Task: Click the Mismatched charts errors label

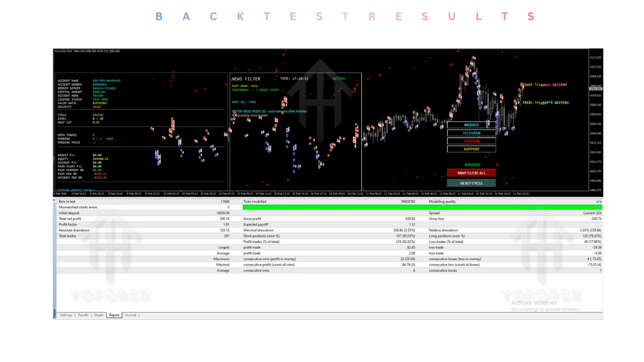Action: coord(78,207)
